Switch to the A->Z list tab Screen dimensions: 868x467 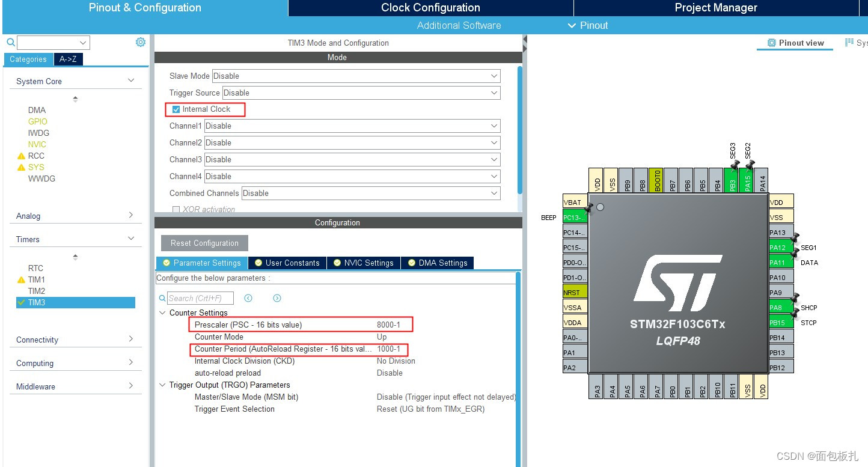pyautogui.click(x=69, y=59)
